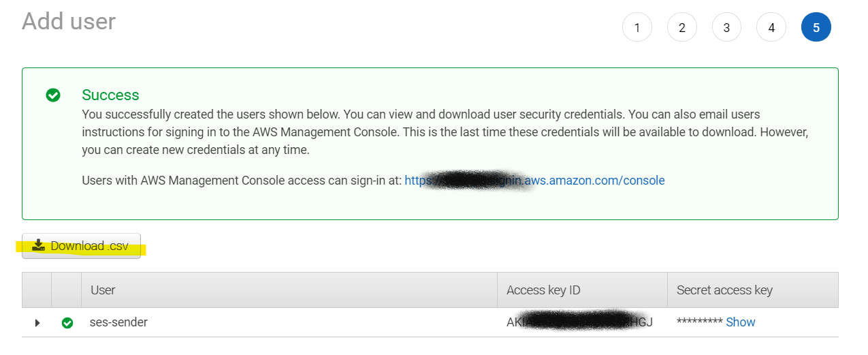Click the Success heading in the banner
Image resolution: width=868 pixels, height=355 pixels.
click(110, 95)
